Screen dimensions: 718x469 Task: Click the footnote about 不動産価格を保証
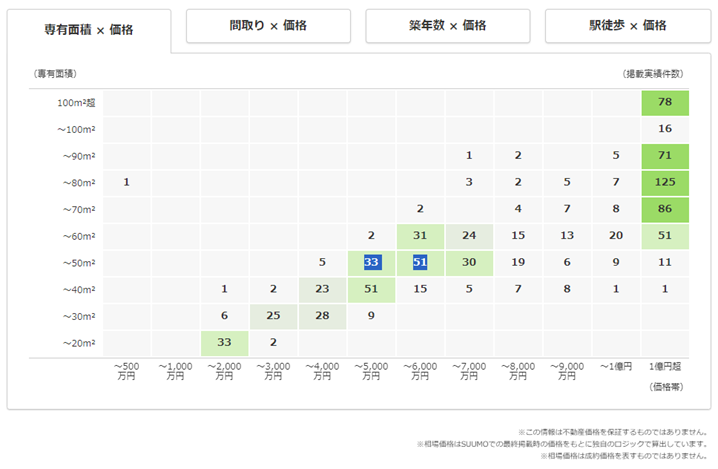613,432
